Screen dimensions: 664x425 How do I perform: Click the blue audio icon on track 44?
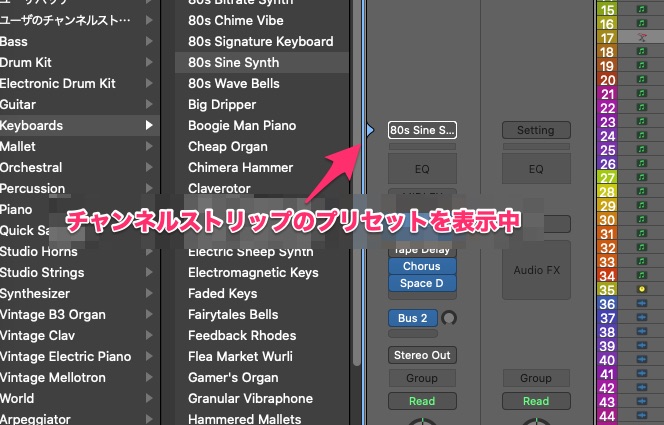642,415
